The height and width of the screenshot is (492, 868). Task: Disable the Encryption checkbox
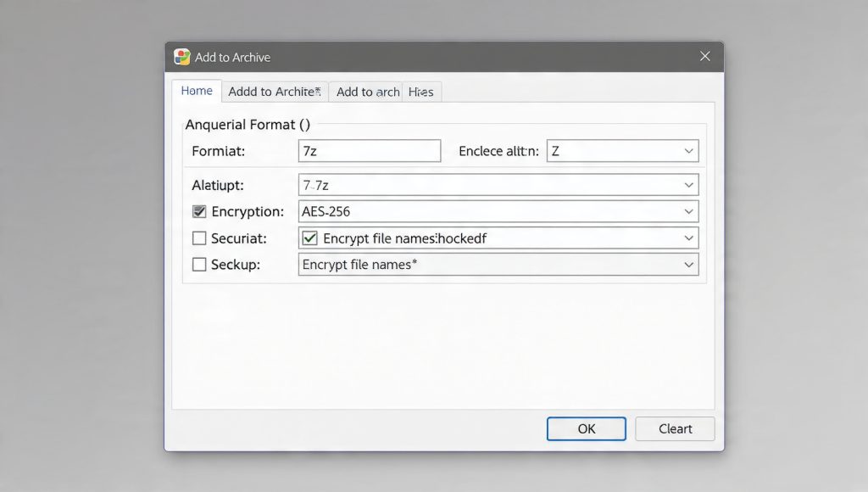point(199,211)
